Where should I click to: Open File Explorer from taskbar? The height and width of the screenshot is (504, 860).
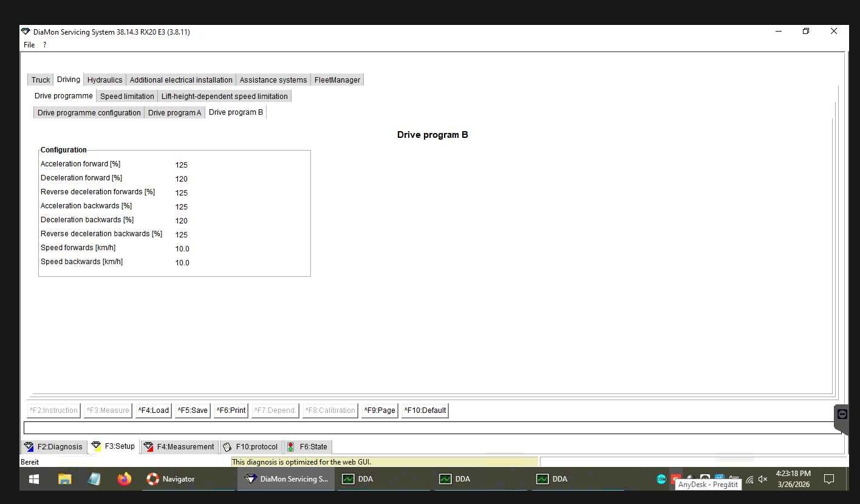[x=64, y=479]
